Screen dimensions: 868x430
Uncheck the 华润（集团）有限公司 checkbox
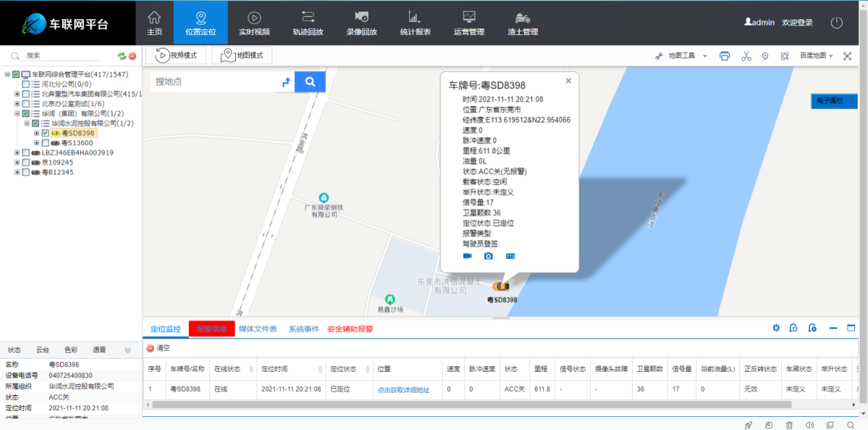point(25,113)
